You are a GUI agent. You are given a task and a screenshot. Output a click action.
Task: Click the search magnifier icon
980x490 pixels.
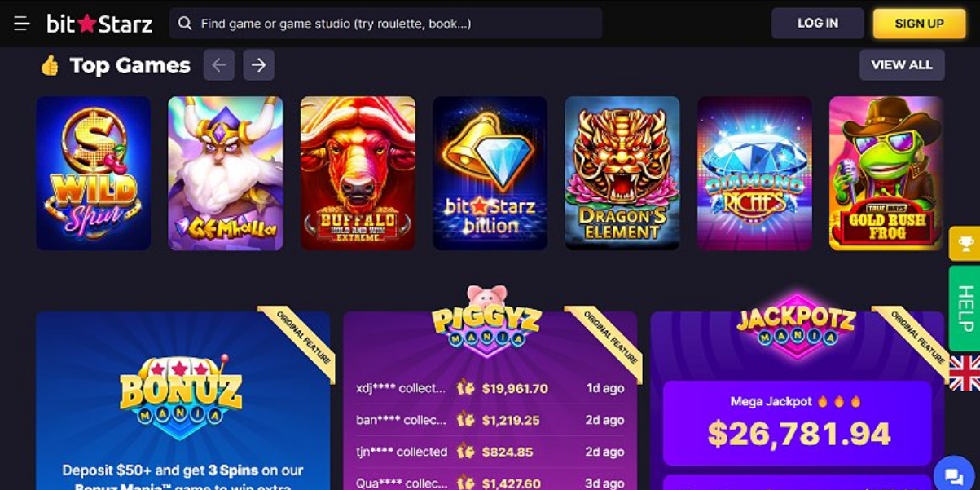(x=185, y=24)
